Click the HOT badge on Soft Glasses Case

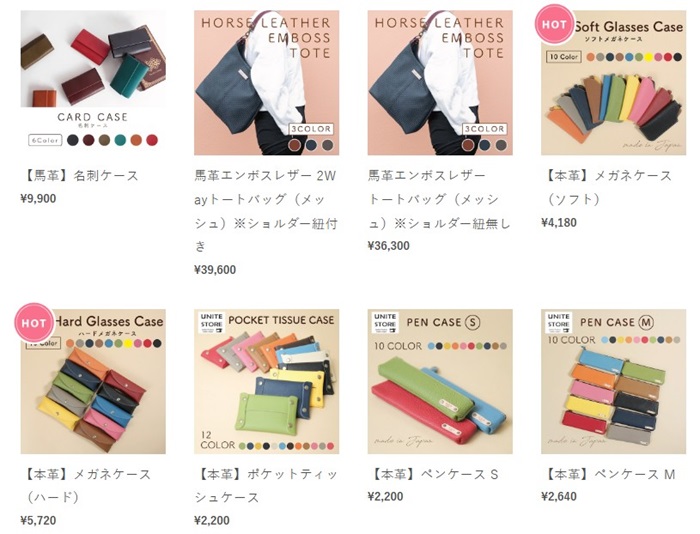tap(554, 24)
